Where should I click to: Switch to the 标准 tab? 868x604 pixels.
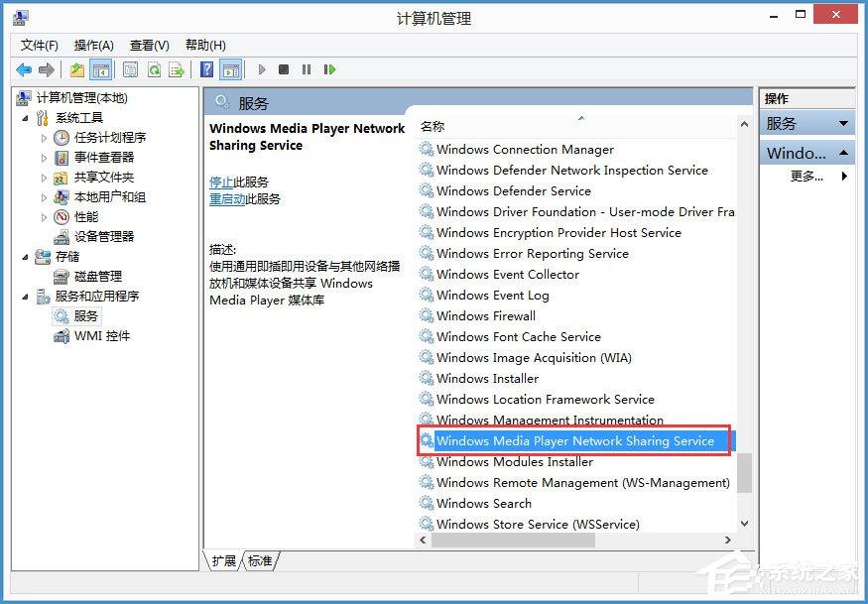coord(258,560)
